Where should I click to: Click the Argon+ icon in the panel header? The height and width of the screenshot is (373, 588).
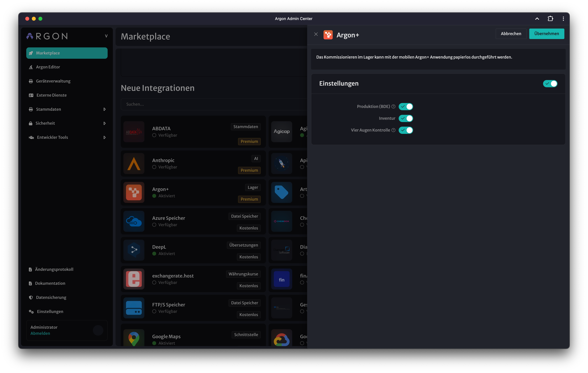[328, 35]
